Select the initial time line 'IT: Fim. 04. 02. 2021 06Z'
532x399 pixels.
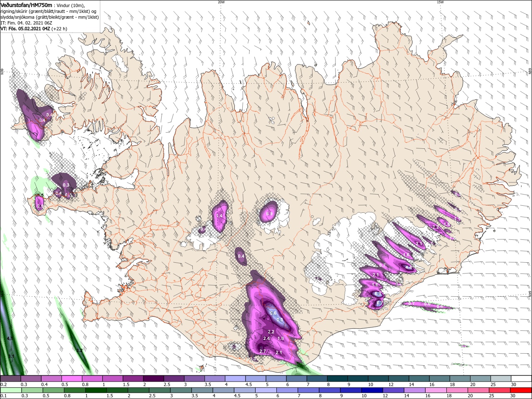click(27, 23)
